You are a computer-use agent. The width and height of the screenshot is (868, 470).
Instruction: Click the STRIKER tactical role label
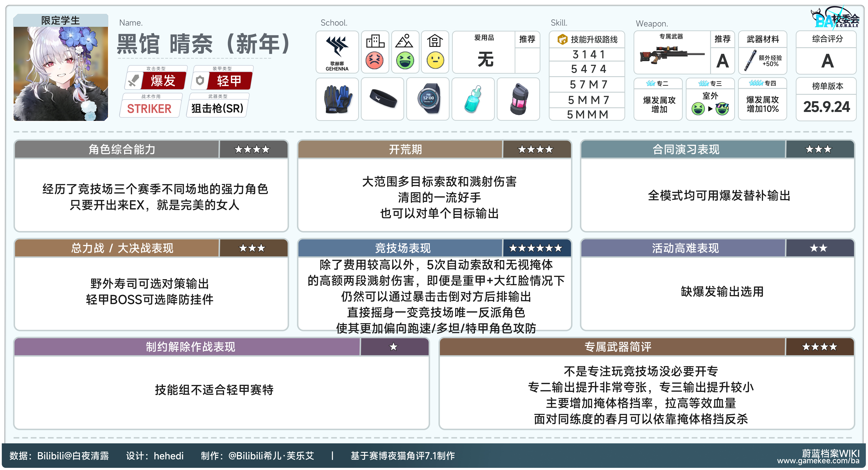coord(149,109)
